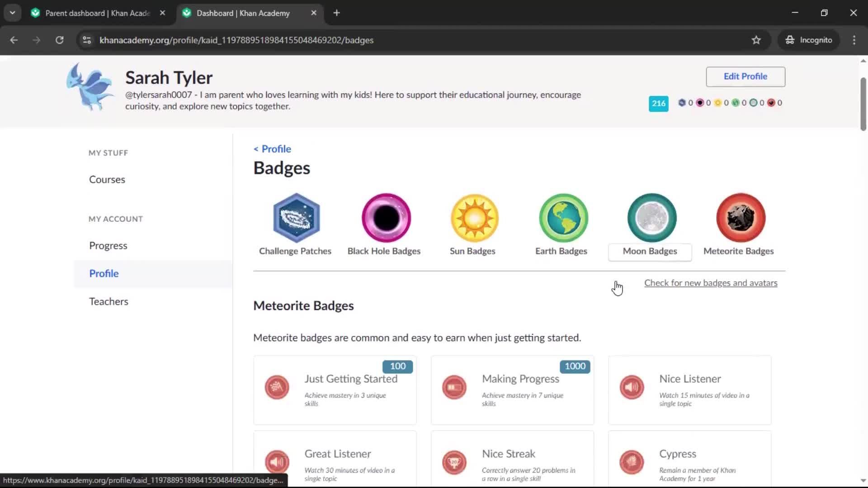This screenshot has width=868, height=488.
Task: Click the Nice Streak title
Action: point(509,454)
